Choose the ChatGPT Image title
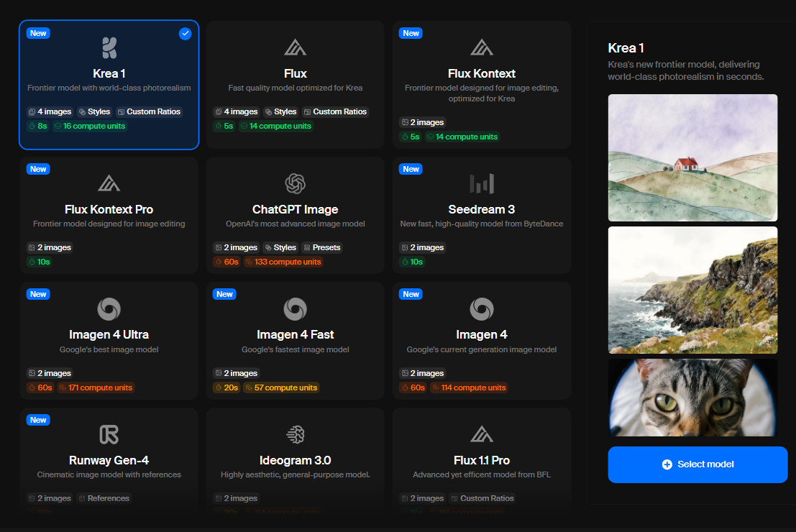Image resolution: width=796 pixels, height=532 pixels. pyautogui.click(x=296, y=209)
